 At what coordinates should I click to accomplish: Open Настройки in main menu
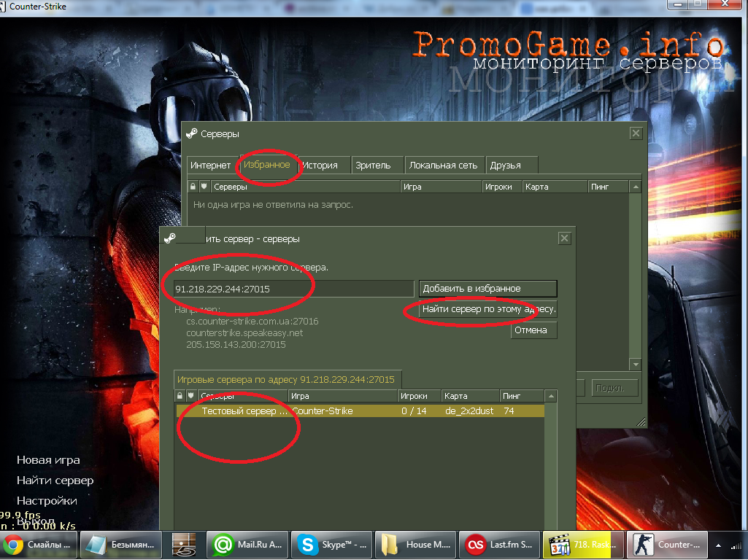[x=47, y=501]
